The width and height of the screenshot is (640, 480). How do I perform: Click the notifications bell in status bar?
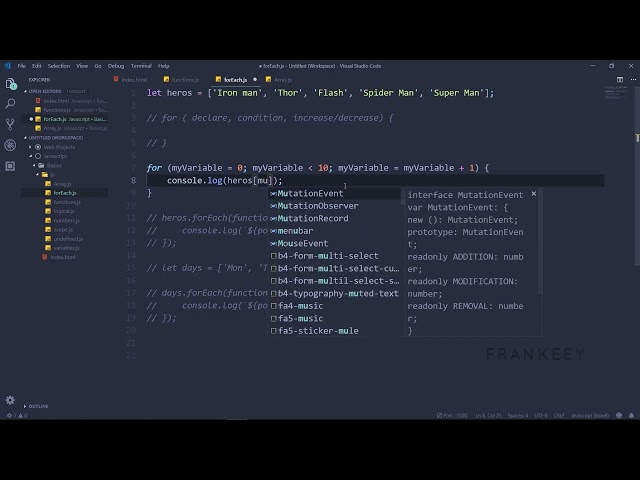[x=631, y=416]
